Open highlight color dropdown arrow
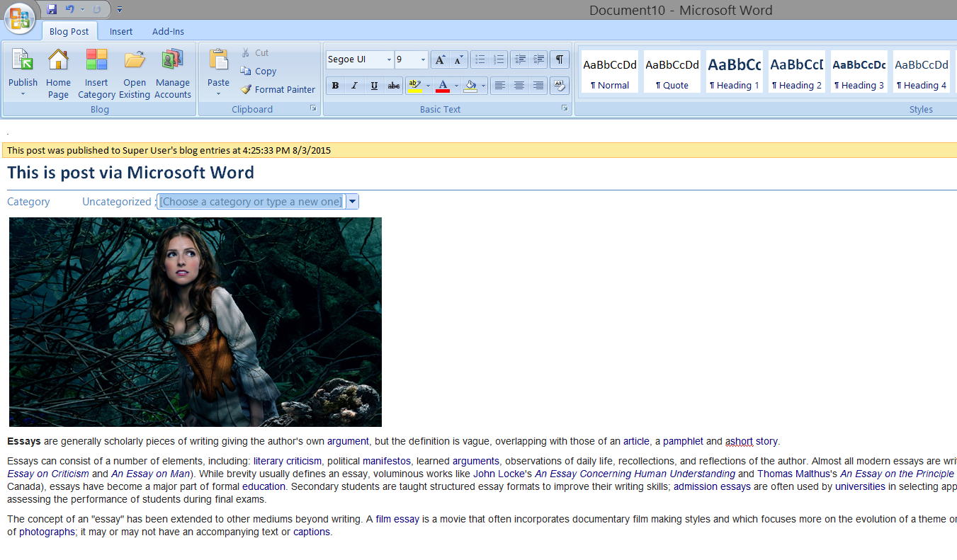The width and height of the screenshot is (957, 560). pos(428,86)
